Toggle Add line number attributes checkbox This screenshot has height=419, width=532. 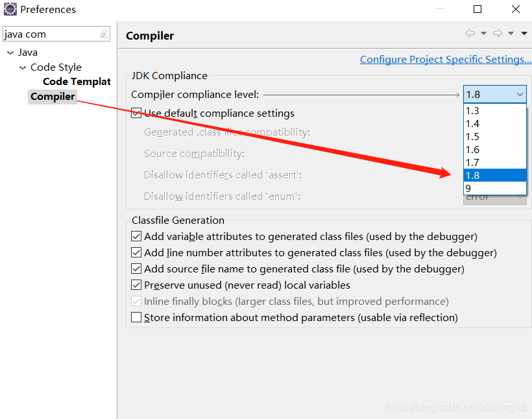(136, 253)
